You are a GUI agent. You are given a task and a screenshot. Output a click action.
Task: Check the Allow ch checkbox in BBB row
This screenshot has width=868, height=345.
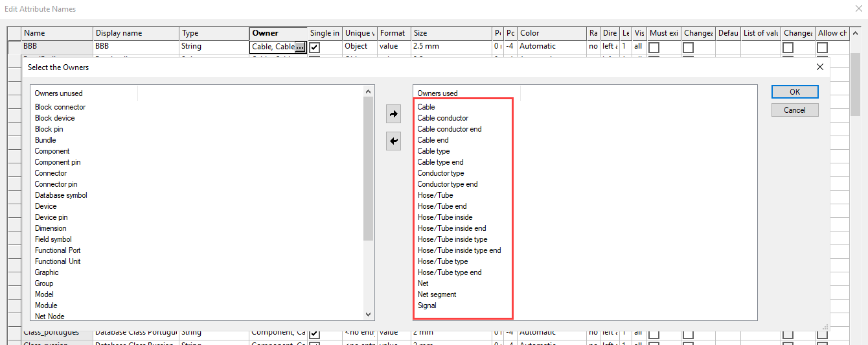[822, 47]
